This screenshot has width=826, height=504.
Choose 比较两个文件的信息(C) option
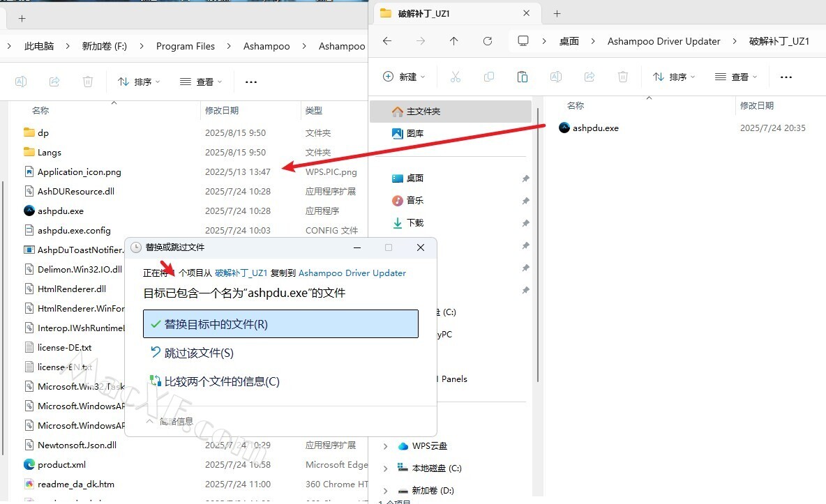(215, 381)
